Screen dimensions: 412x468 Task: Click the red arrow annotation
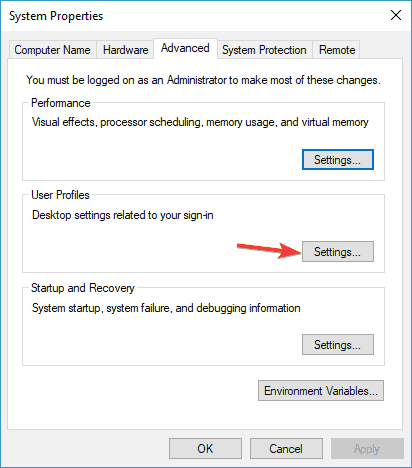pos(269,250)
